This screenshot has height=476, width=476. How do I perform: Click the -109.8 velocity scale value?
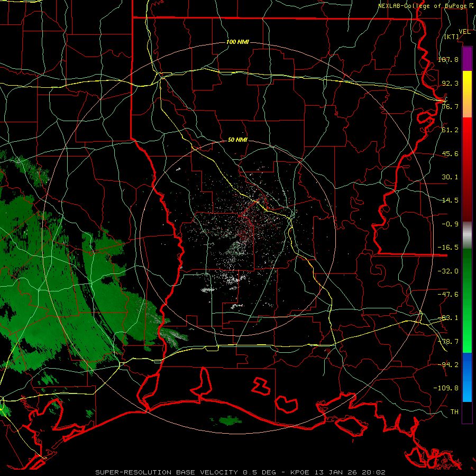[446, 388]
